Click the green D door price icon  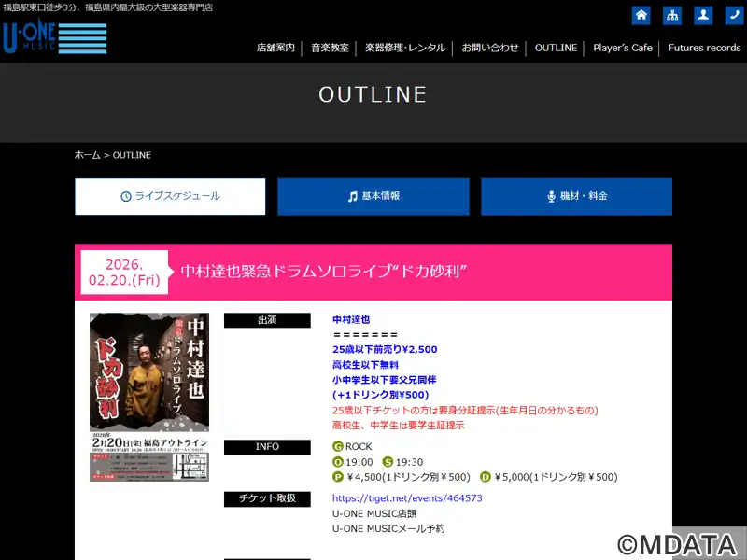[x=485, y=477]
